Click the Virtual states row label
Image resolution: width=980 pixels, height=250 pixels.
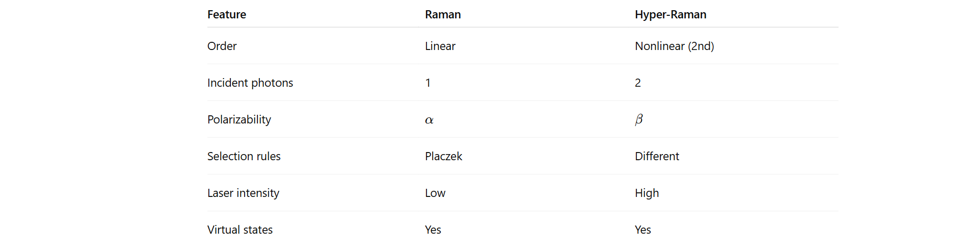[x=240, y=230]
